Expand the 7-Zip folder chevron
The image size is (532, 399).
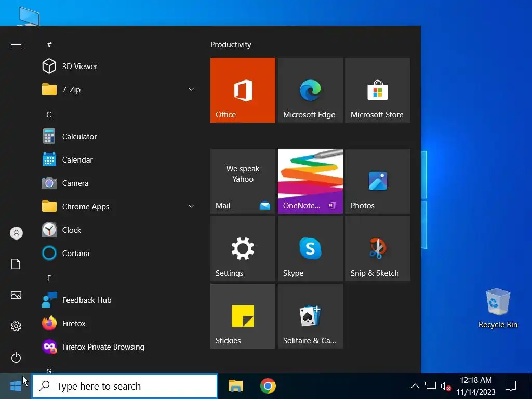191,89
